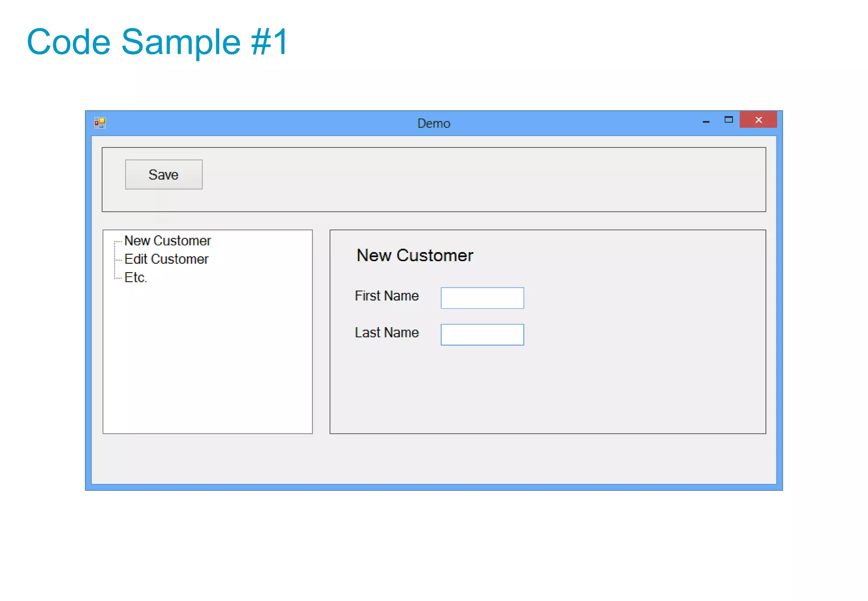Select New Customer in the tree

167,241
